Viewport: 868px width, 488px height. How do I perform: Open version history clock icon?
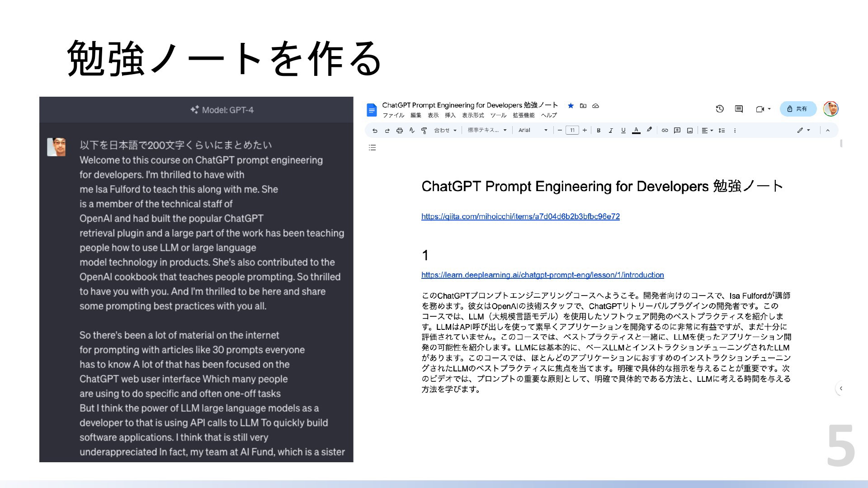click(x=720, y=109)
